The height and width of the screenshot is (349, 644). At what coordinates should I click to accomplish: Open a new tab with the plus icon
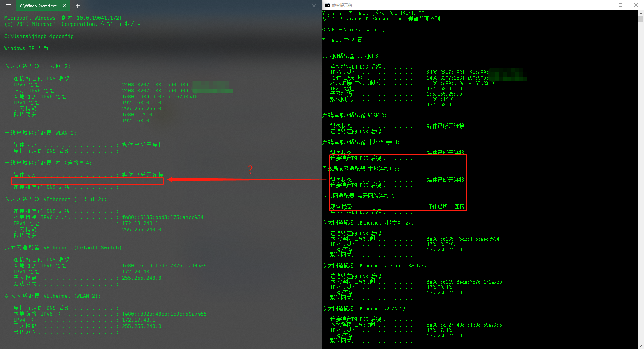(77, 6)
